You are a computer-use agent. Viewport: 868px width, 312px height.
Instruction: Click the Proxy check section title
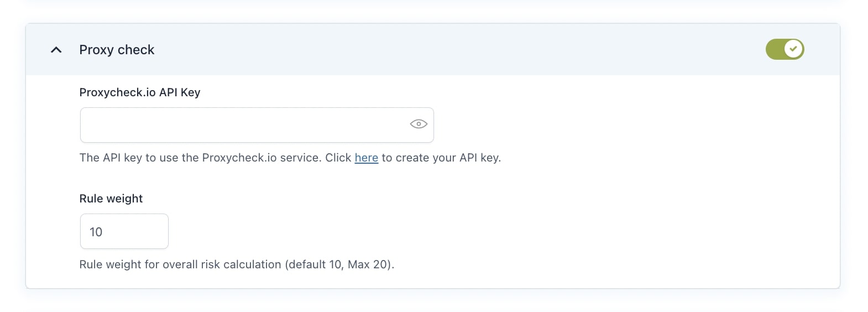(117, 50)
